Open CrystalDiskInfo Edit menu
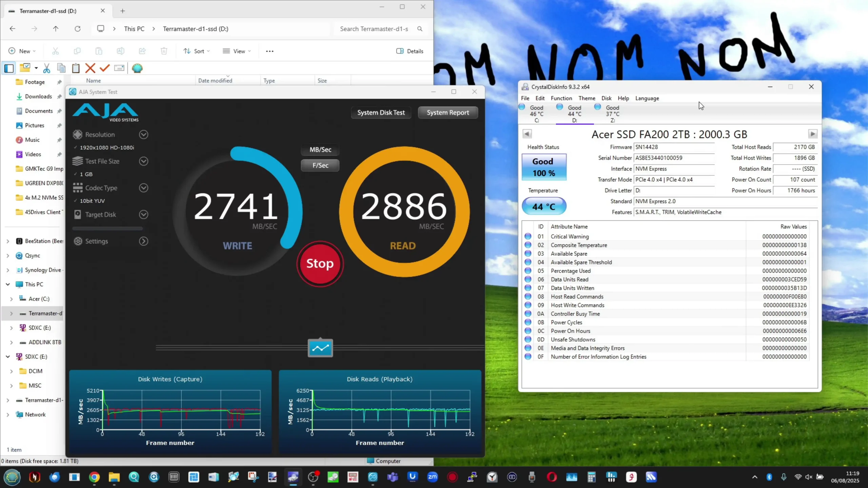Image resolution: width=868 pixels, height=488 pixels. [540, 98]
